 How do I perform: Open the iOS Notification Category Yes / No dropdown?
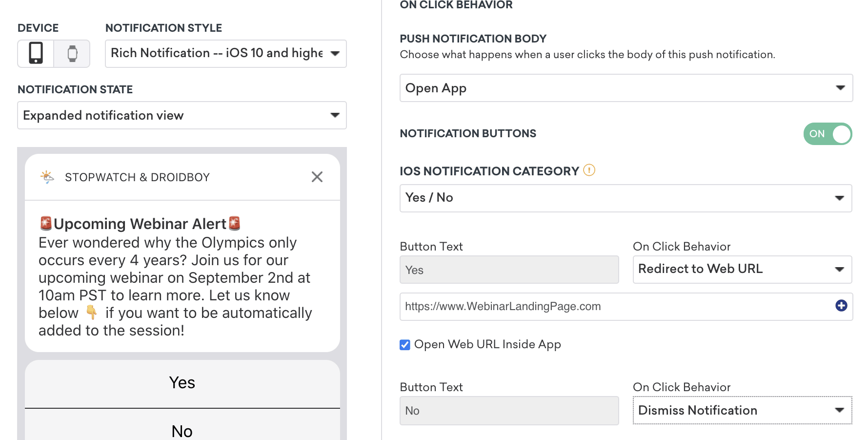626,198
